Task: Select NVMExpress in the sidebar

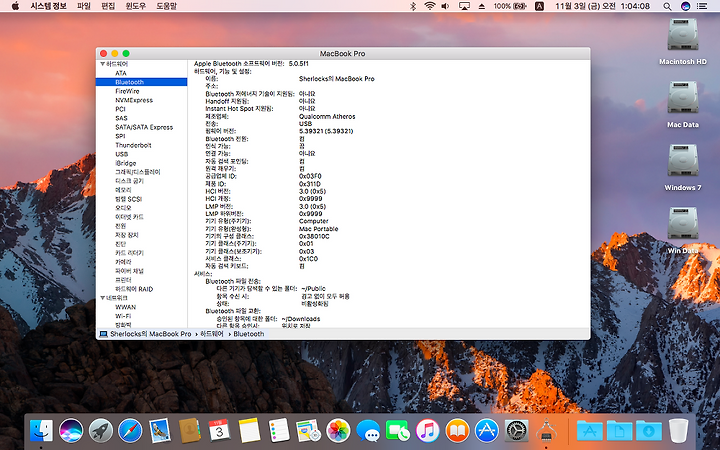Action: click(x=134, y=100)
